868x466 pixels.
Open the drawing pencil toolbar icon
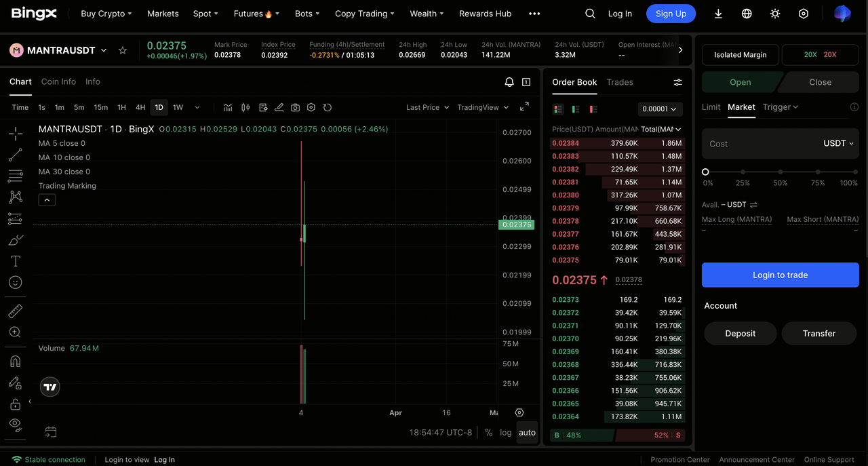[x=279, y=107]
